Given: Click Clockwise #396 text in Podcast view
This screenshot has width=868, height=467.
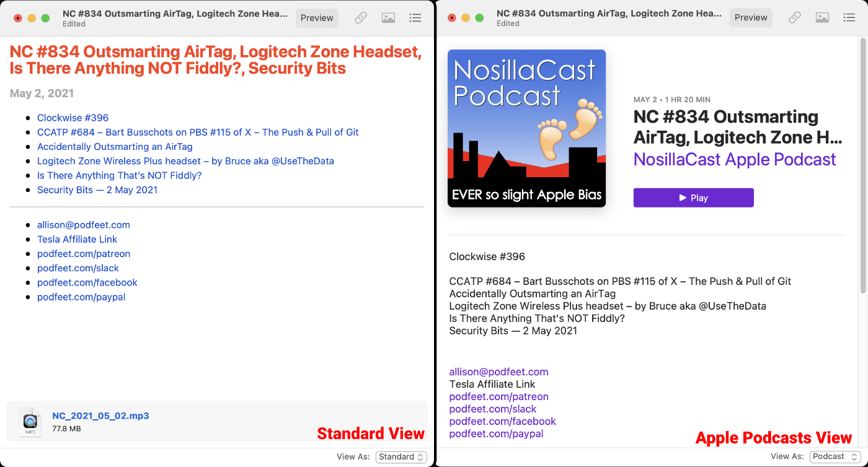Looking at the screenshot, I should [x=487, y=256].
